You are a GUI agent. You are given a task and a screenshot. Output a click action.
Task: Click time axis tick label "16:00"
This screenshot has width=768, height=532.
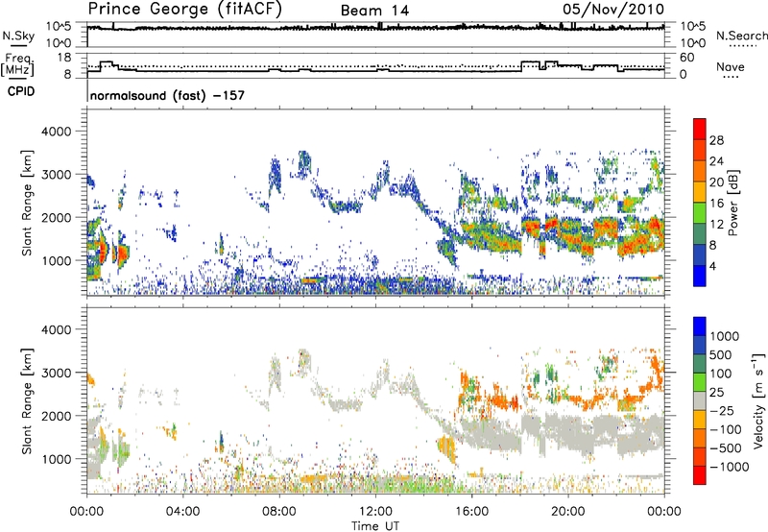click(471, 512)
